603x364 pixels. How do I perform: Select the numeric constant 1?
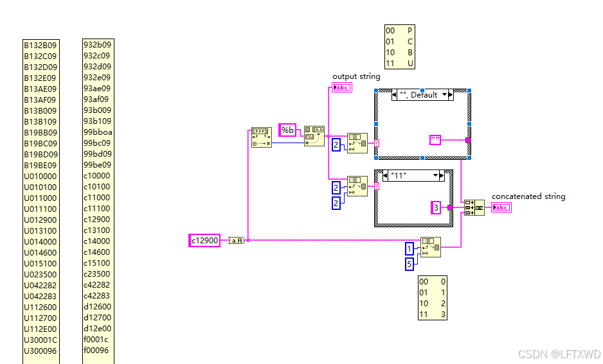coord(409,249)
